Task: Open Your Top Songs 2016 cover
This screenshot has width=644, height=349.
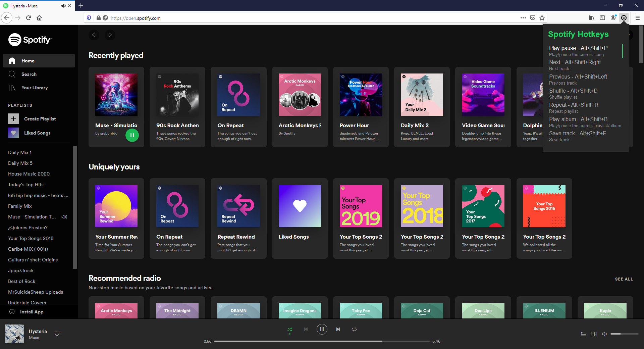Action: pos(544,206)
